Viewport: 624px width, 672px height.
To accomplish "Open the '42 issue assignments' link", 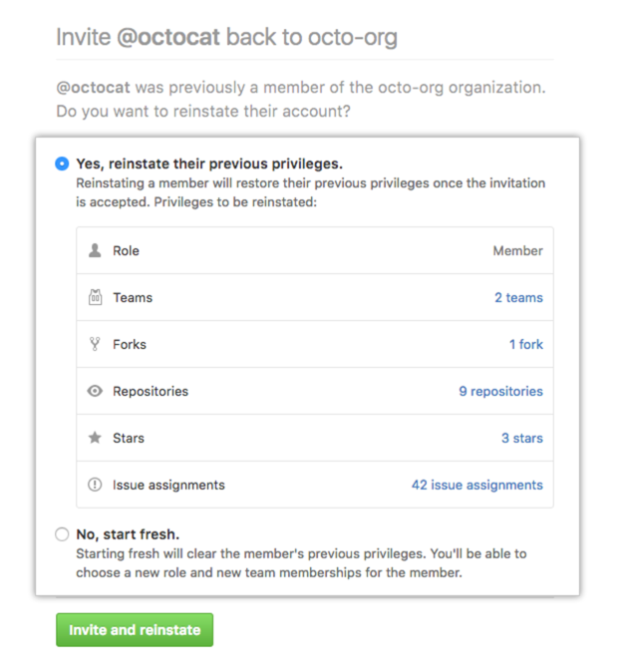I will point(476,485).
